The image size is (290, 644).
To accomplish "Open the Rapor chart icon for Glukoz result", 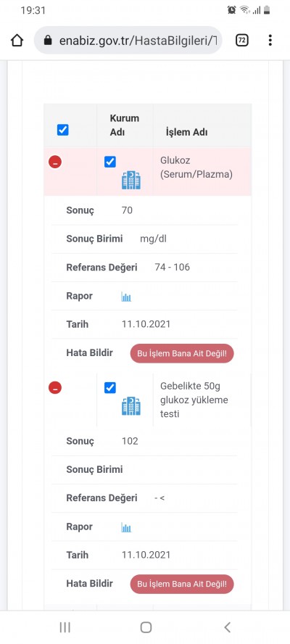I will tap(126, 297).
